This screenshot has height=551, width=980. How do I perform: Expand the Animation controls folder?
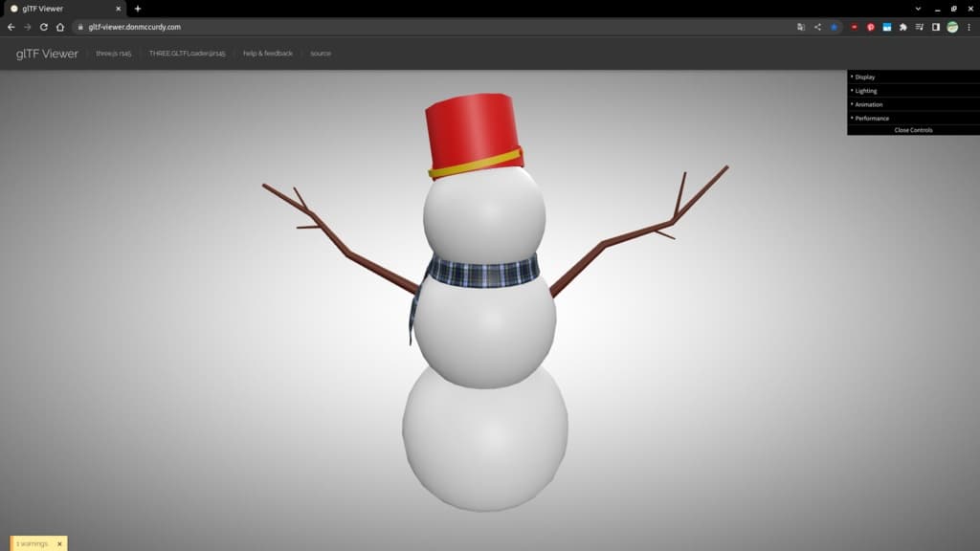[913, 104]
